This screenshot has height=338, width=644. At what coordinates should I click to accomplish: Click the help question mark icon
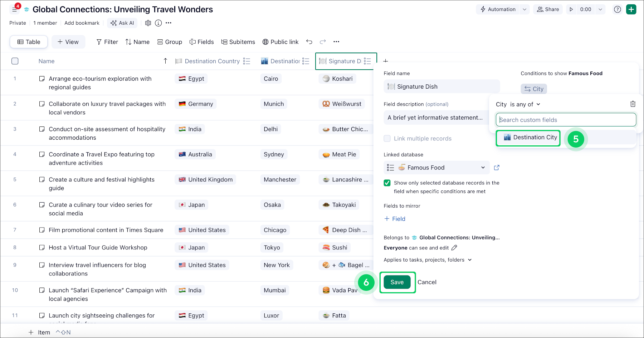(x=617, y=9)
